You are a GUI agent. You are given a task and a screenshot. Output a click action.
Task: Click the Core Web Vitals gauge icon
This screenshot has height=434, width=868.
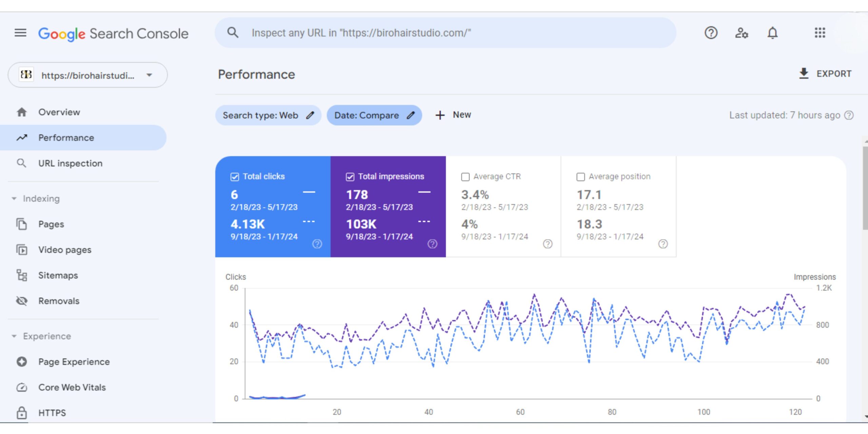point(22,387)
